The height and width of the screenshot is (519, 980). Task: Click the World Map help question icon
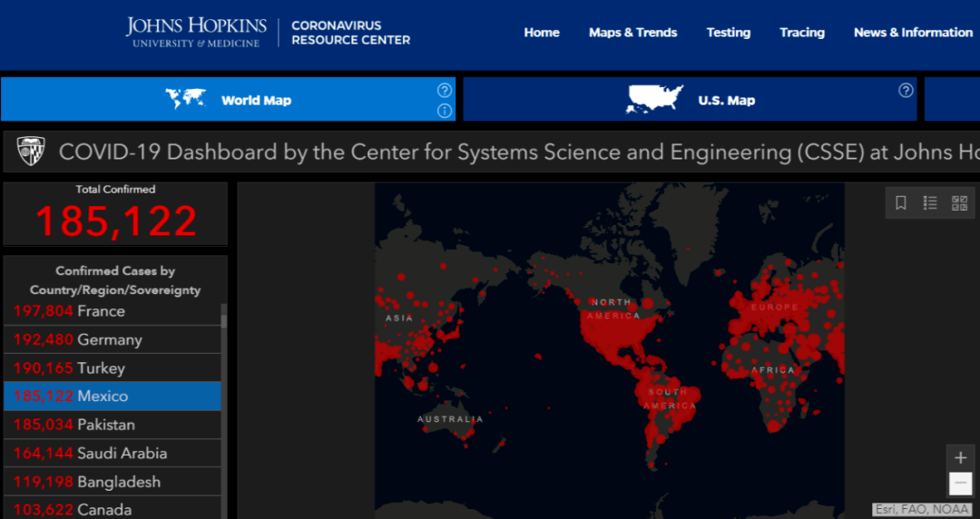445,91
